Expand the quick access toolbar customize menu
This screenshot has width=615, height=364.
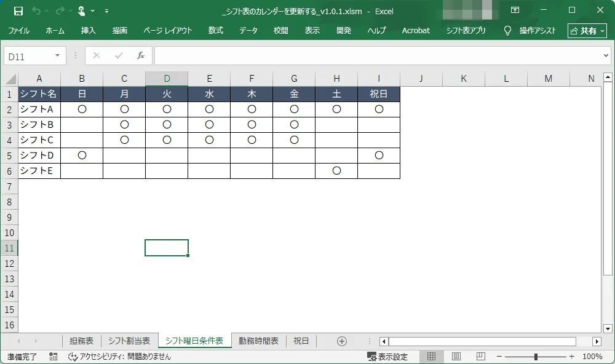[x=106, y=10]
